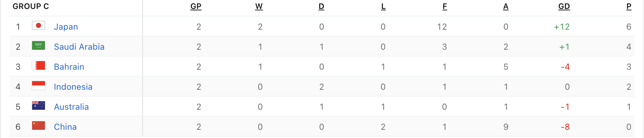Click the A goals-against column header

[506, 6]
